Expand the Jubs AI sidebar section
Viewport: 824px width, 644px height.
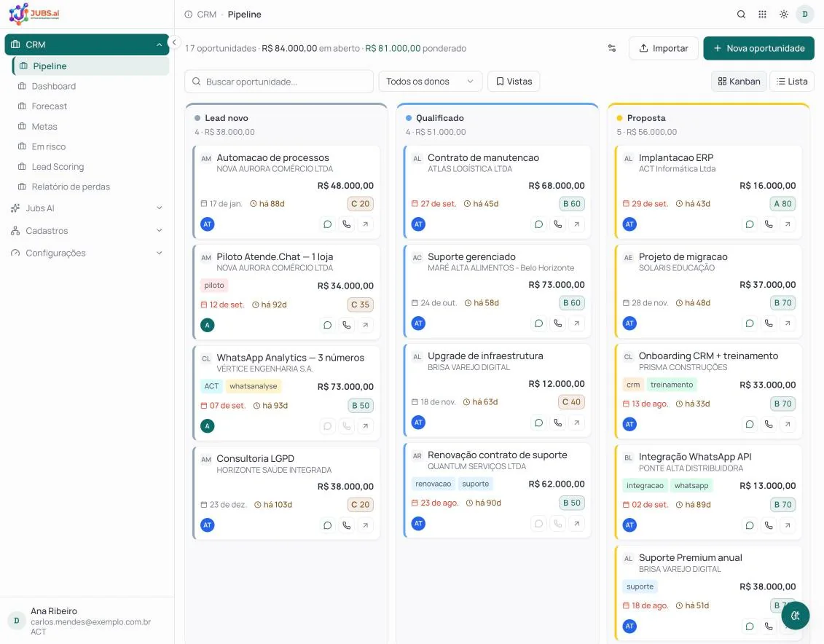pyautogui.click(x=87, y=208)
